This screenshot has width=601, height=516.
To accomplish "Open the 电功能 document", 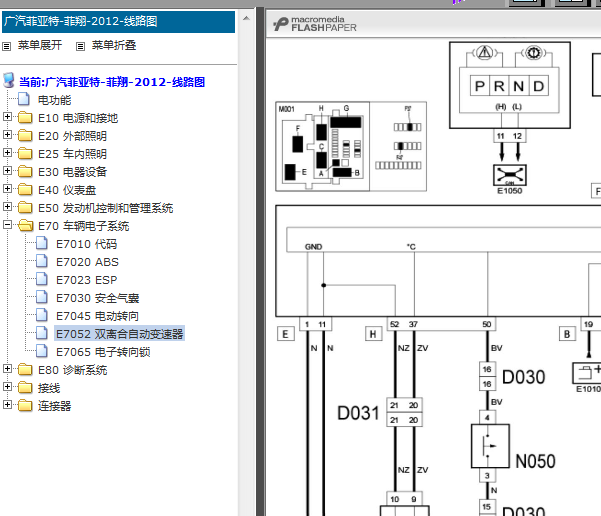I will [54, 100].
